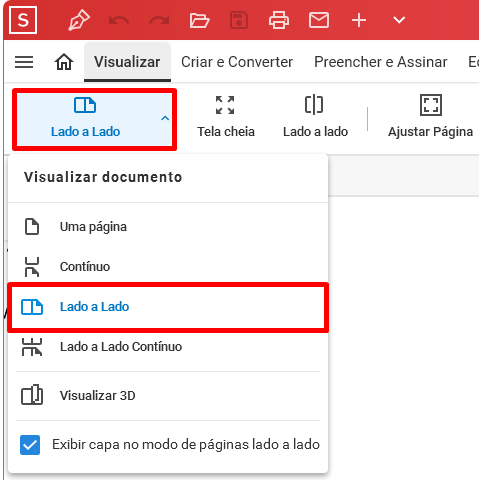The width and height of the screenshot is (479, 480).
Task: Go to the home screen icon
Action: tap(64, 62)
